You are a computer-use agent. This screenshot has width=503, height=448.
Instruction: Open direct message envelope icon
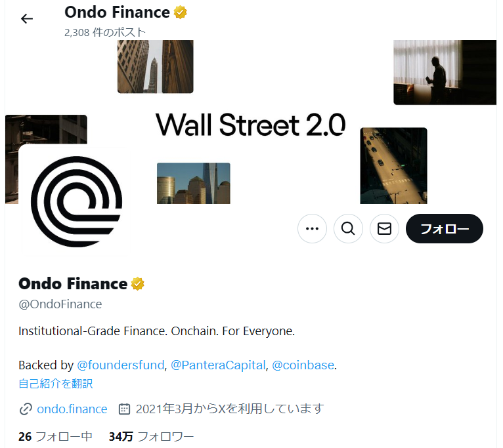(x=384, y=228)
